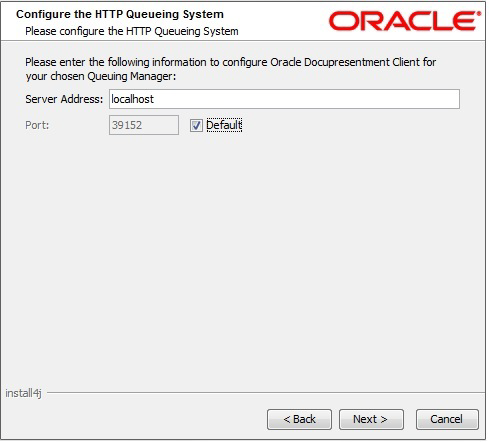Proceed with the Next button
The height and width of the screenshot is (448, 490).
click(x=371, y=419)
